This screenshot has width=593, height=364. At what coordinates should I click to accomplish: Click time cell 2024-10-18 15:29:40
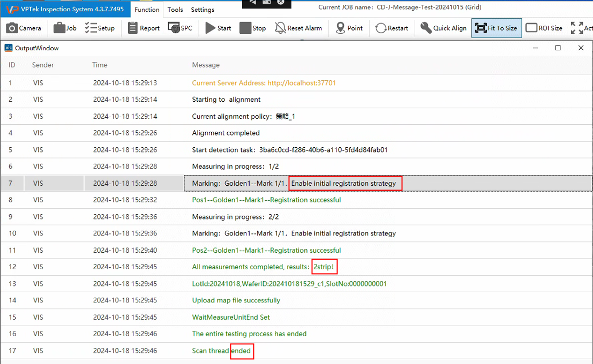tap(125, 250)
